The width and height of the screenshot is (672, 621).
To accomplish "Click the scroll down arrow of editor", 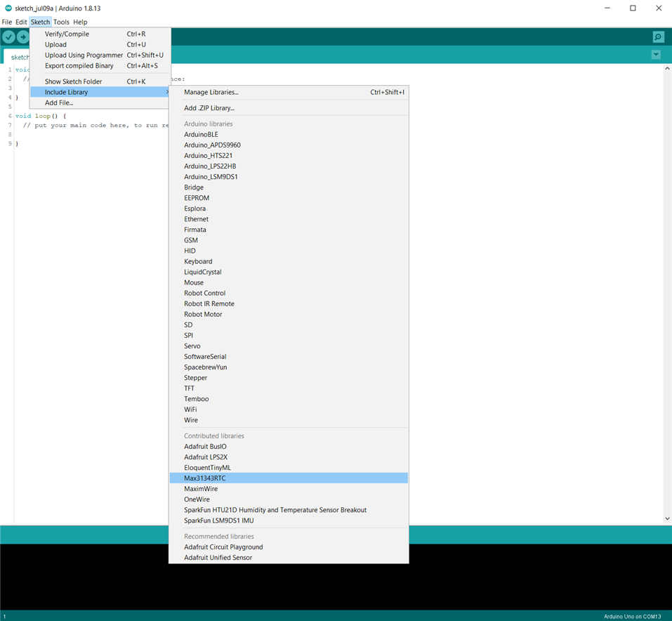I will tap(667, 518).
